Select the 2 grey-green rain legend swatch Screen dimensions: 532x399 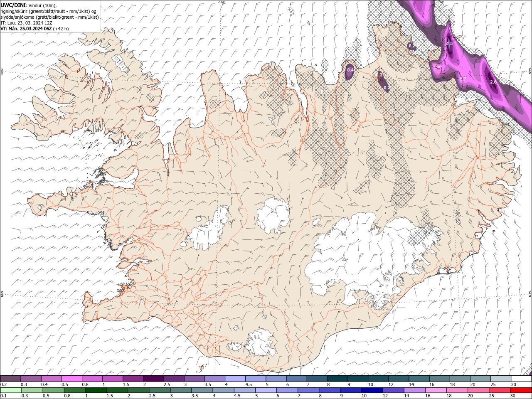point(138,390)
